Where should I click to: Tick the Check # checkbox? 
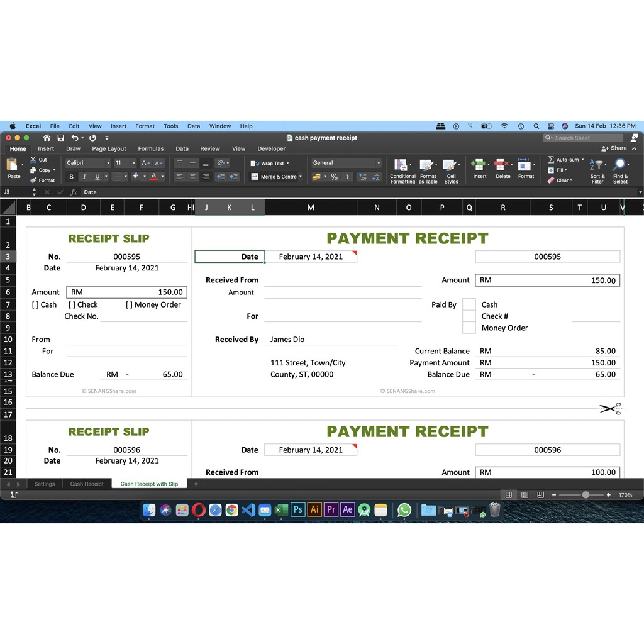(469, 316)
